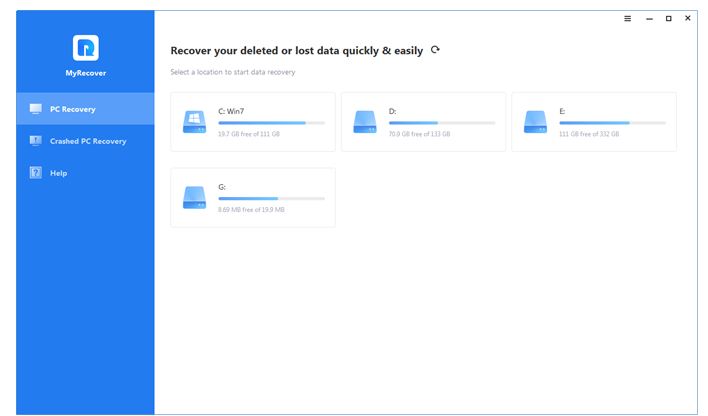
Task: Click the Crashed PC Recovery icon
Action: pos(36,141)
